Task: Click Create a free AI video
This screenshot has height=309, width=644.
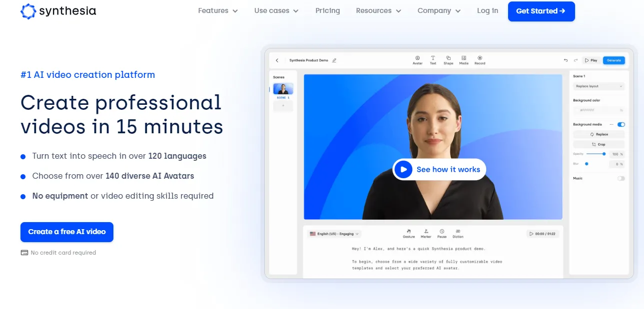Action: (67, 232)
